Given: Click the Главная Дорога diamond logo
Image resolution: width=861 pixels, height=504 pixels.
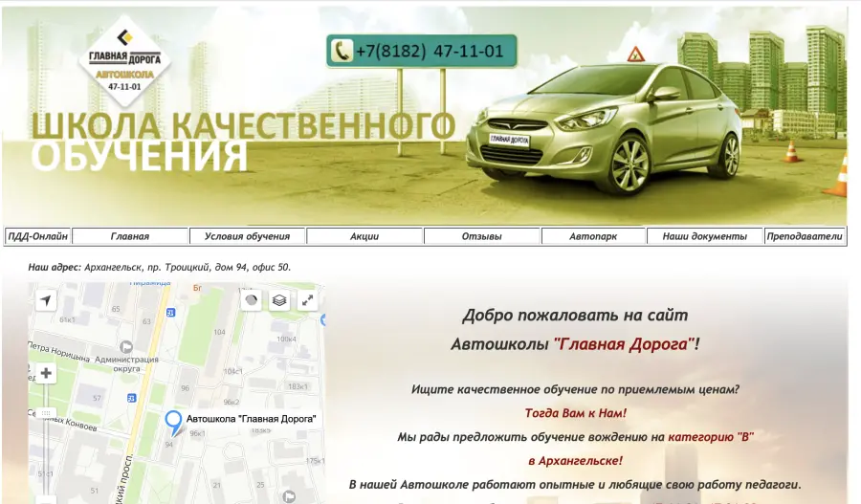Looking at the screenshot, I should point(124,61).
